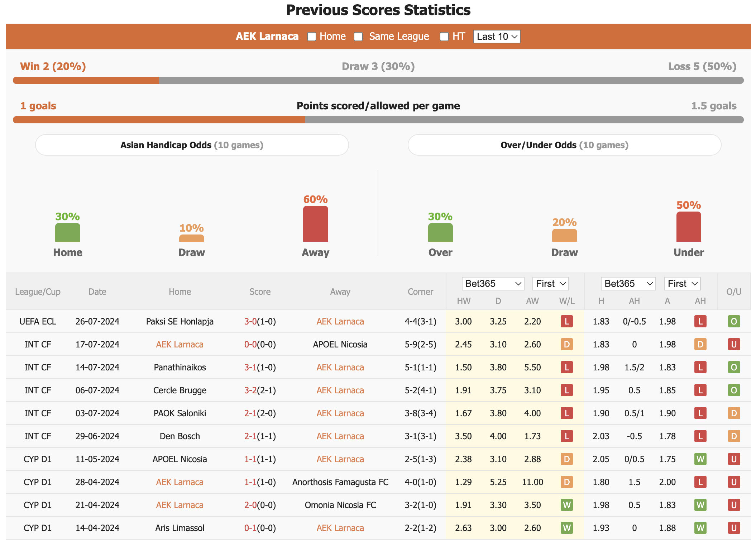Click the 3-1 score of Panathinaikos match
This screenshot has width=756, height=540.
[250, 368]
